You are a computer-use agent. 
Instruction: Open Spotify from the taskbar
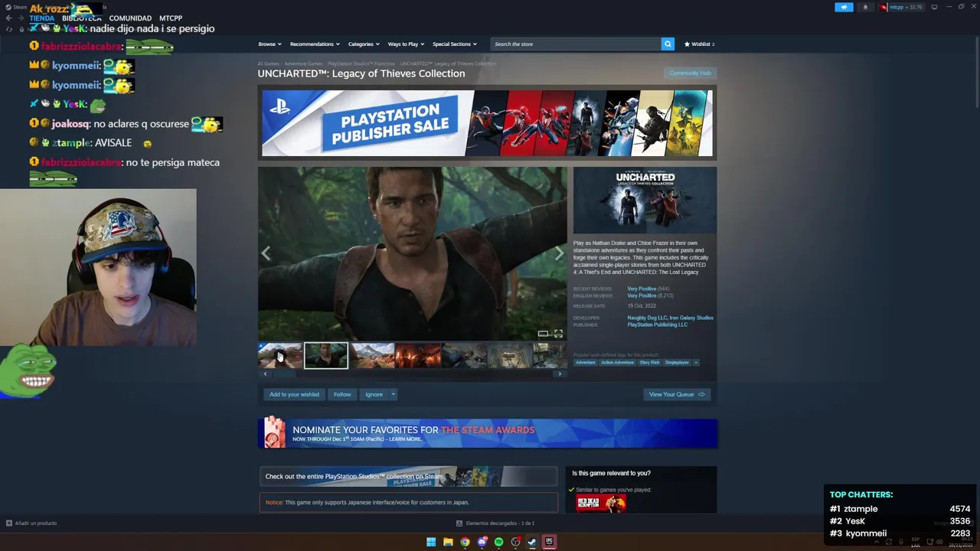pyautogui.click(x=498, y=542)
